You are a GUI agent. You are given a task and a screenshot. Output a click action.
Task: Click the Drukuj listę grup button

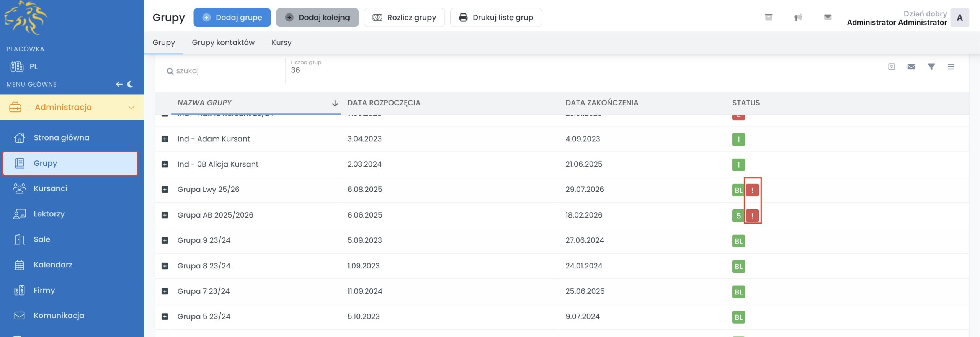pos(496,18)
